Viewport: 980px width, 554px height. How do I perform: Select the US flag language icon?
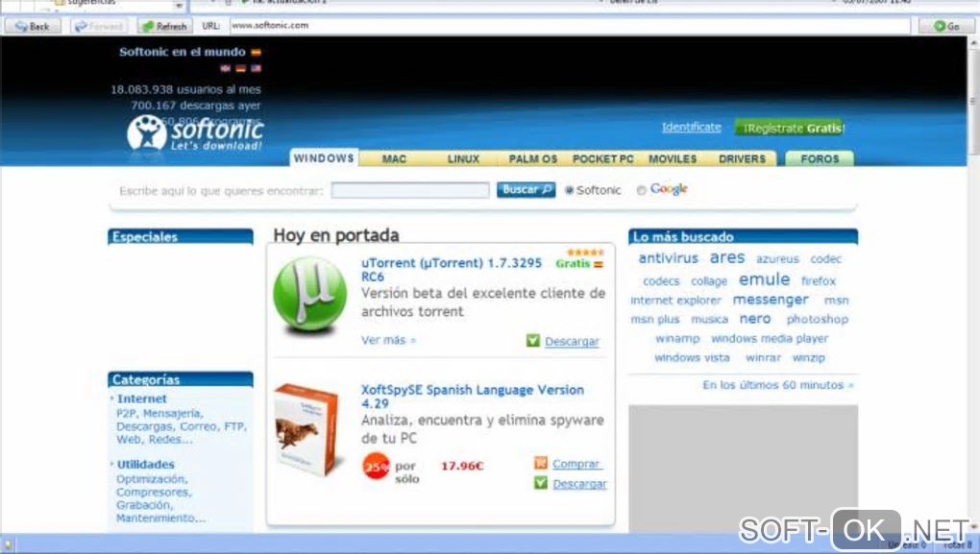tap(256, 68)
